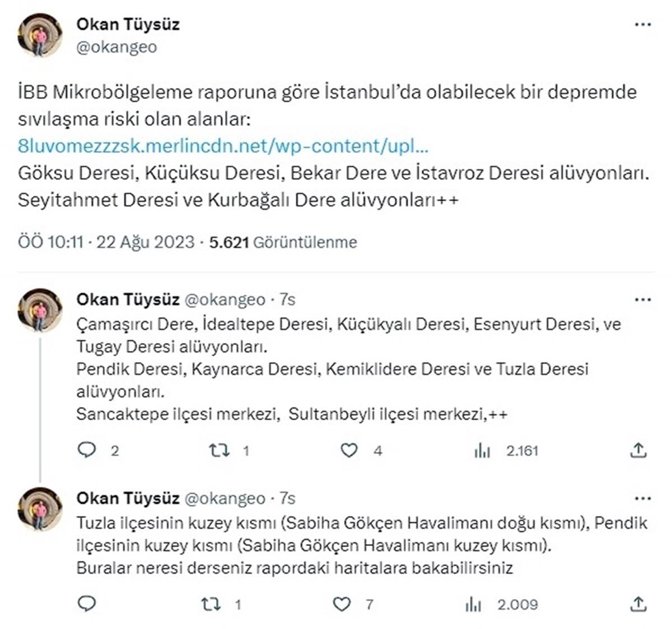Open more options on the middle reply
672x629 pixels.
(x=642, y=299)
